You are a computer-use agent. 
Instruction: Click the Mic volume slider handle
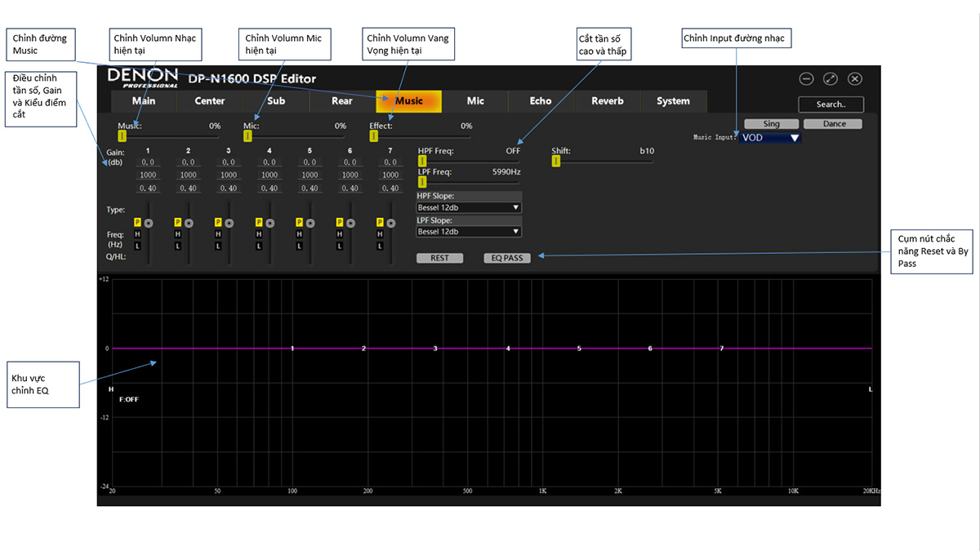(x=247, y=136)
